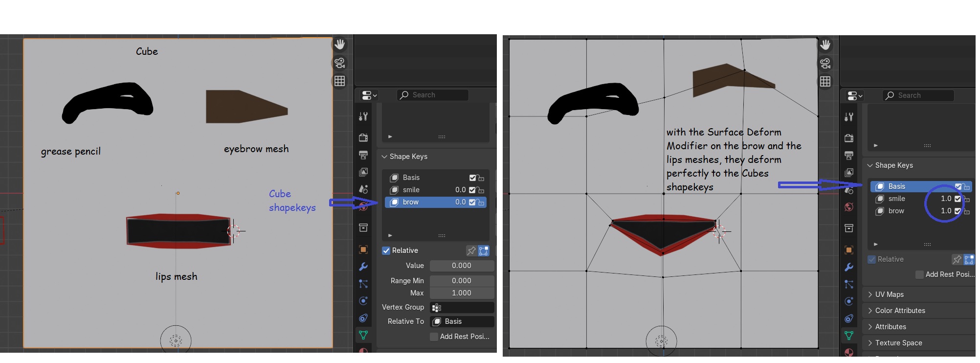Open Collection properties icon in left panel
The image size is (980, 363).
pos(363,227)
